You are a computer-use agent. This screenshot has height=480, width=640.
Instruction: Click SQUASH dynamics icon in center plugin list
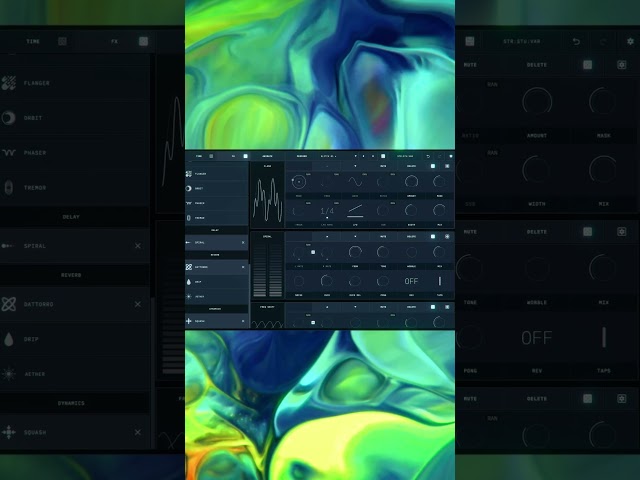click(189, 321)
